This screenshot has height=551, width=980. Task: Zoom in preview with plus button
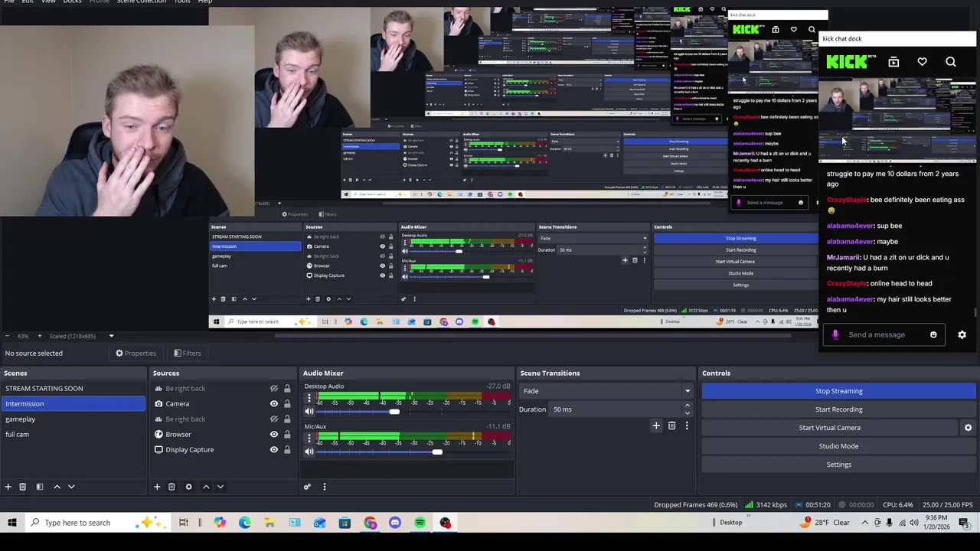click(39, 336)
